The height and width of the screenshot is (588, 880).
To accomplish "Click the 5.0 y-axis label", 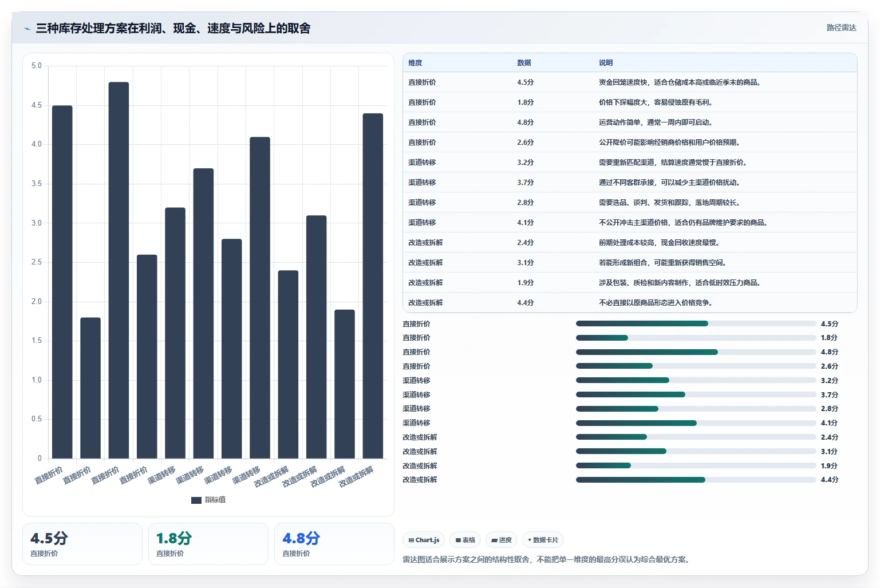I will pos(37,66).
